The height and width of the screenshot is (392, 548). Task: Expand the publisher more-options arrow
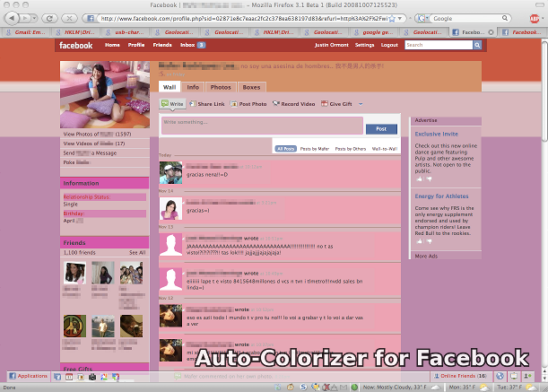click(359, 104)
